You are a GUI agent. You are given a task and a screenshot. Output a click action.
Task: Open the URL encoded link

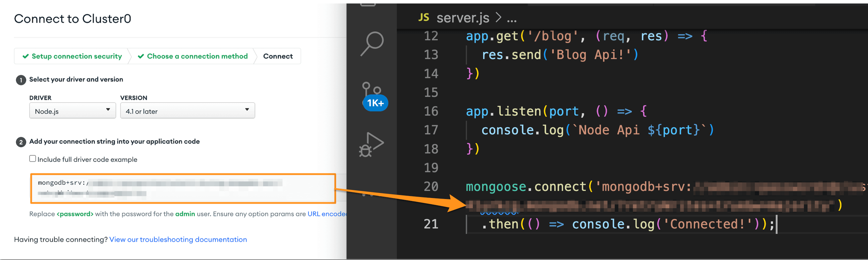(x=327, y=214)
